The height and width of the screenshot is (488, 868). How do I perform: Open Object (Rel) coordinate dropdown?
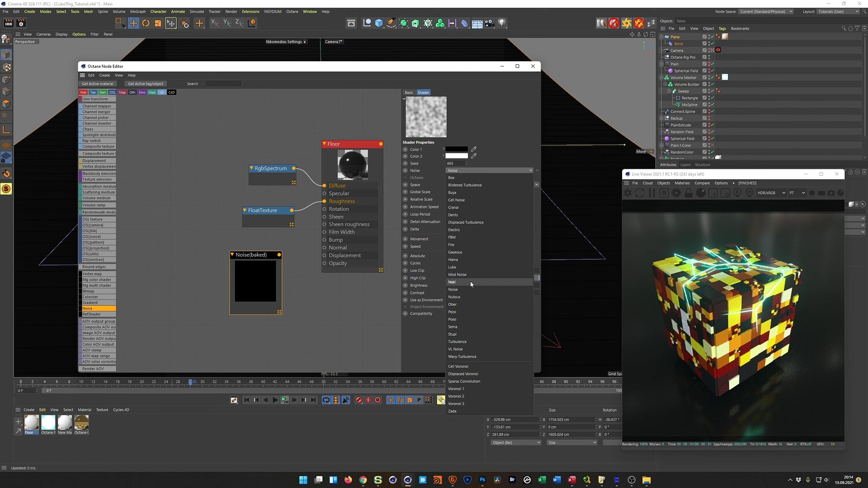click(516, 443)
